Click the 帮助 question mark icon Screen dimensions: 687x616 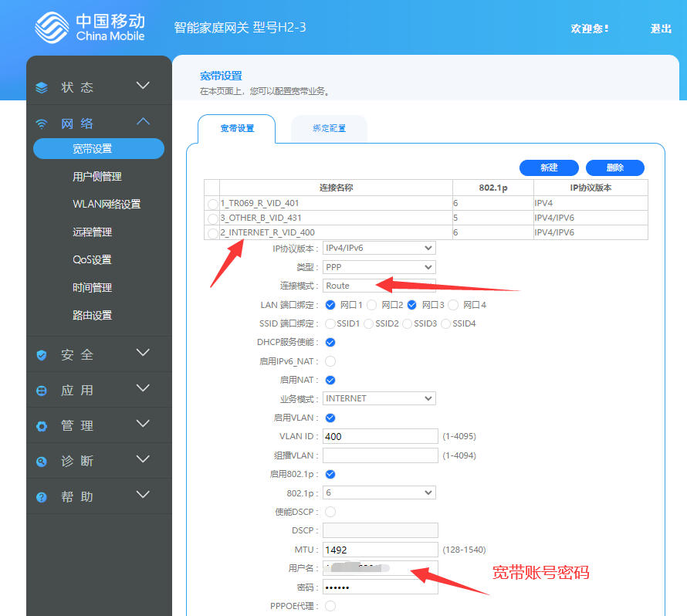[x=42, y=497]
